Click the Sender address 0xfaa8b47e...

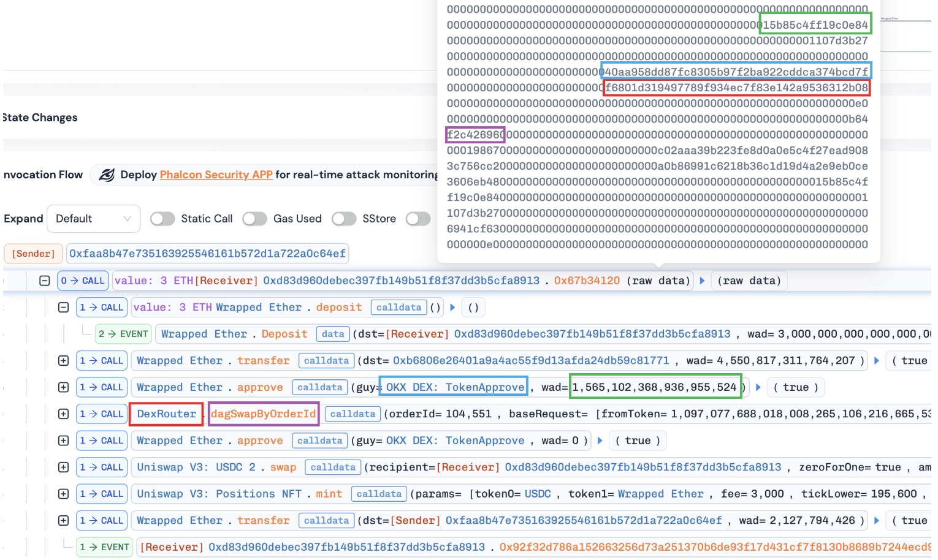[x=207, y=254]
